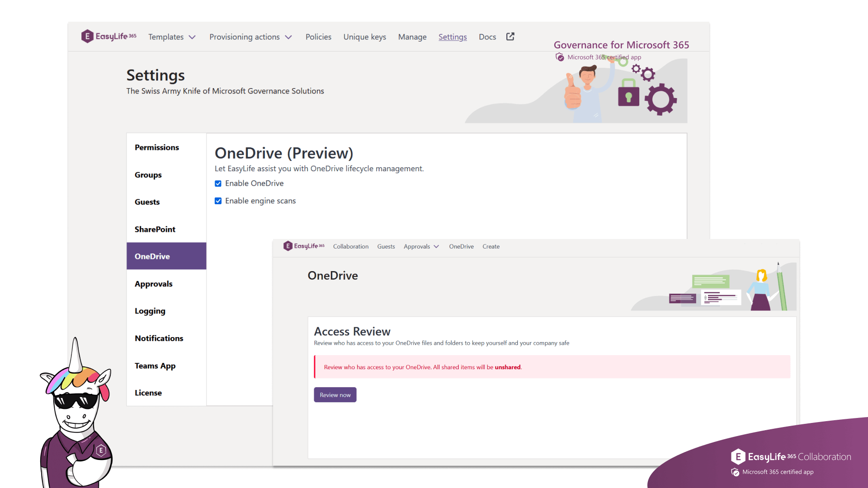
Task: Open the Logging settings tab
Action: click(x=150, y=311)
